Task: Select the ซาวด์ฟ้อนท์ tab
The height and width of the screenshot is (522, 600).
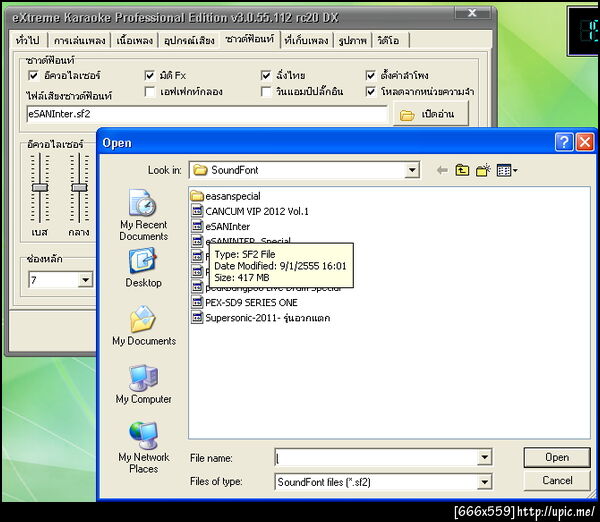Action: point(249,39)
